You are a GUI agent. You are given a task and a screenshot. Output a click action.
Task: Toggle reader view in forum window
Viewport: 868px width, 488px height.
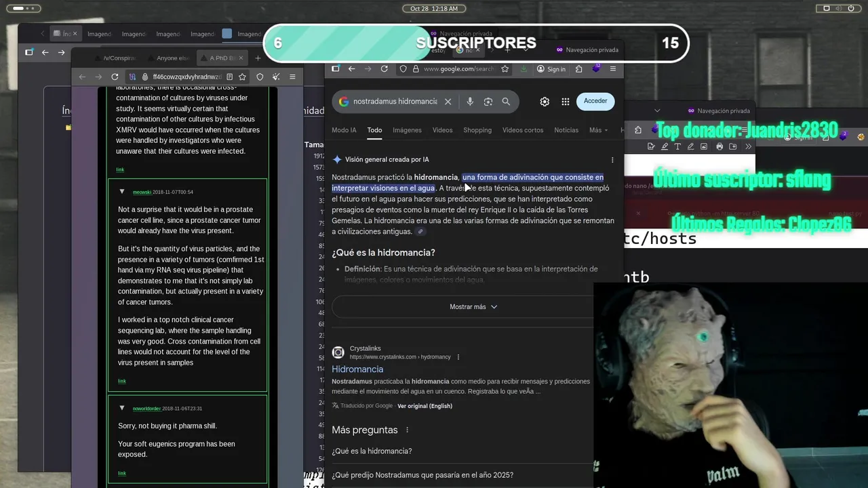point(230,77)
